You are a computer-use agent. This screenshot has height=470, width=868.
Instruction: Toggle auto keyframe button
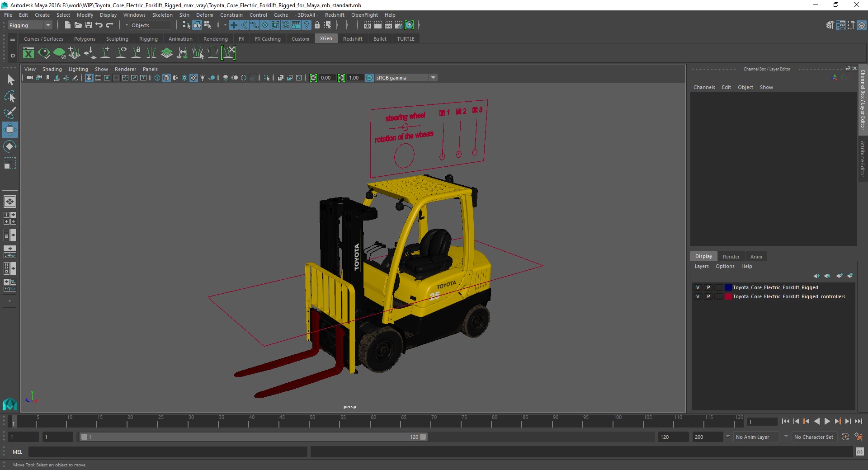[x=845, y=437]
